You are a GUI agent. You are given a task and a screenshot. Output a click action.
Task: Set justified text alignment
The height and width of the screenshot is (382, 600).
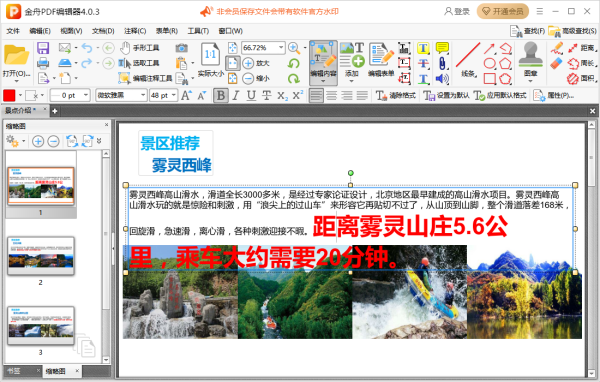point(362,95)
